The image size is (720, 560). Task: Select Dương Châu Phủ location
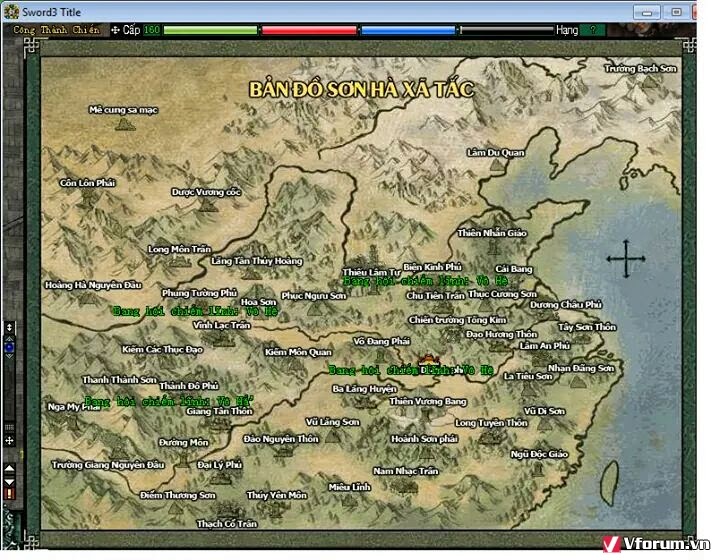(x=566, y=304)
